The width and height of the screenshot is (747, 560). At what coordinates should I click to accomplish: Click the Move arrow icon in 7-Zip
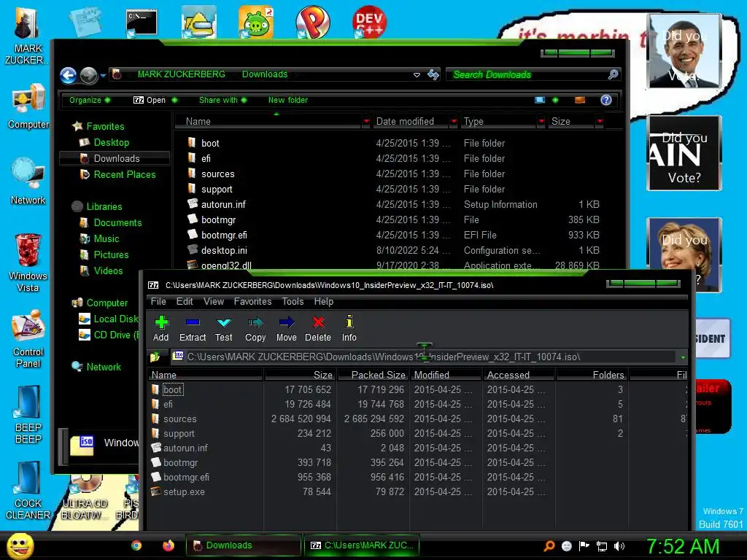(286, 329)
